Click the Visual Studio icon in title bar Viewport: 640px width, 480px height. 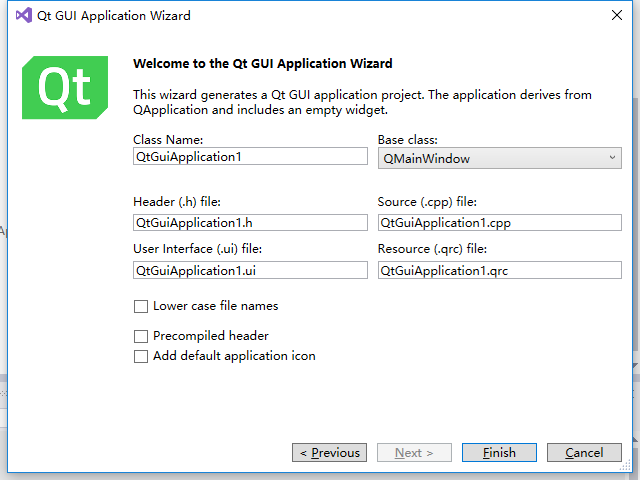point(24,16)
